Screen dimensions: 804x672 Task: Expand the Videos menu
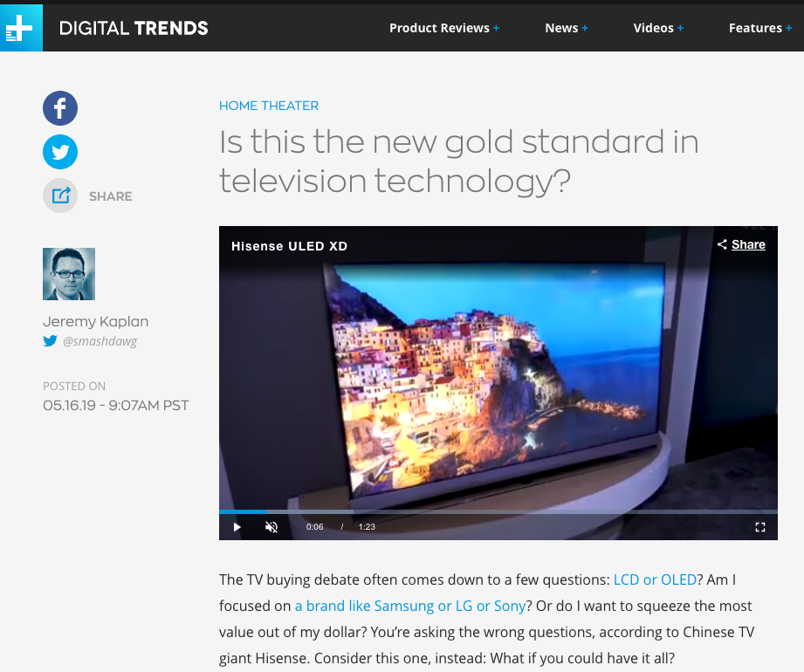[x=657, y=28]
